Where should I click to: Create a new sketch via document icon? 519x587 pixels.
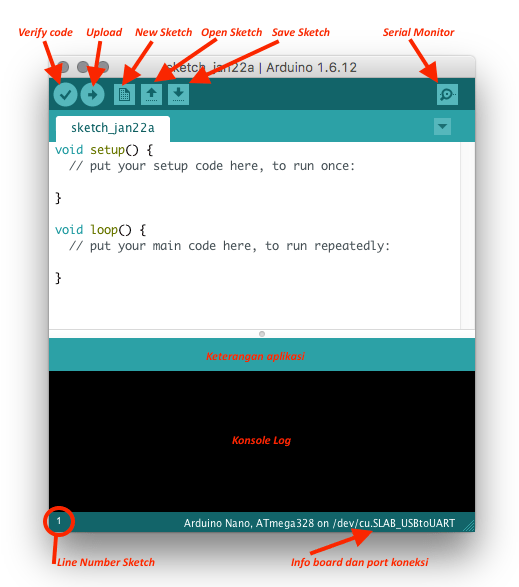point(124,94)
